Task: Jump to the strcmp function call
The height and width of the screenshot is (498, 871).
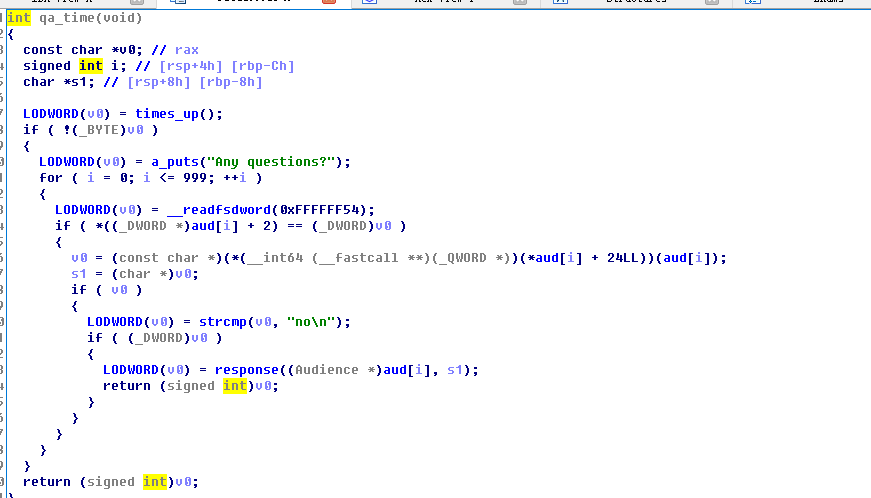Action: [x=222, y=322]
